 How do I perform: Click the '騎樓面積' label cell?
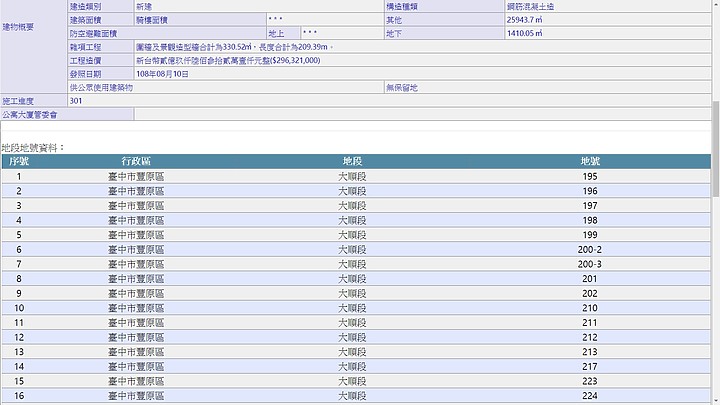200,20
